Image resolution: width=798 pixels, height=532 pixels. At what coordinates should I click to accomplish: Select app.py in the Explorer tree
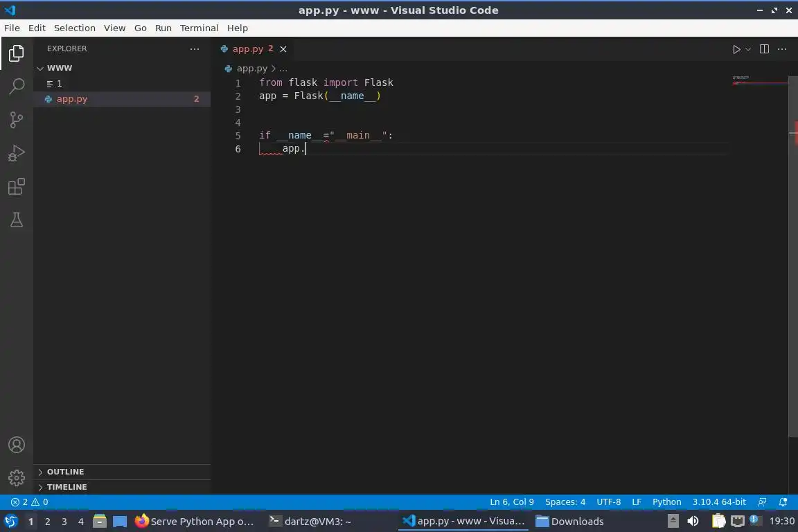(122, 99)
